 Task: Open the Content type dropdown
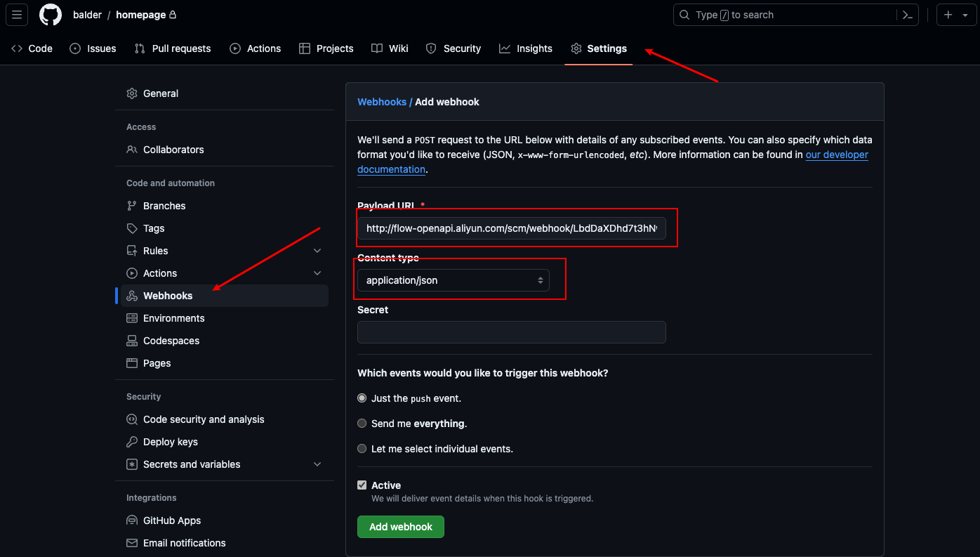coord(453,280)
